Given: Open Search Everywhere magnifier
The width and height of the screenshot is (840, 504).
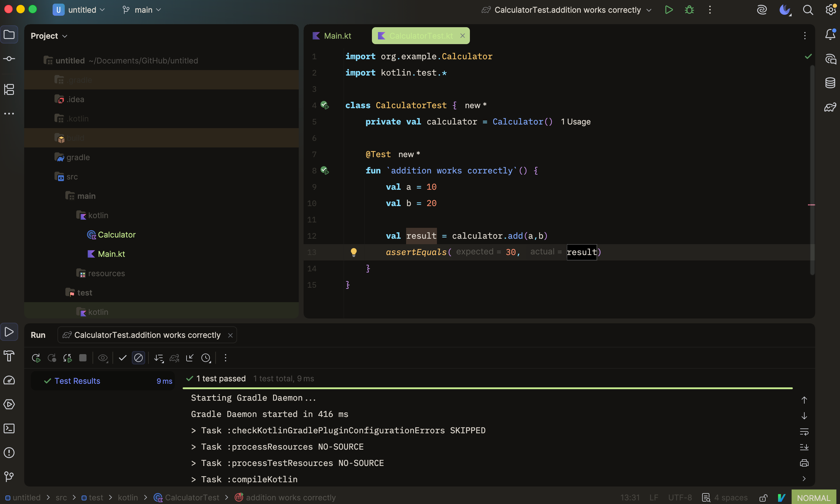Looking at the screenshot, I should (x=808, y=10).
